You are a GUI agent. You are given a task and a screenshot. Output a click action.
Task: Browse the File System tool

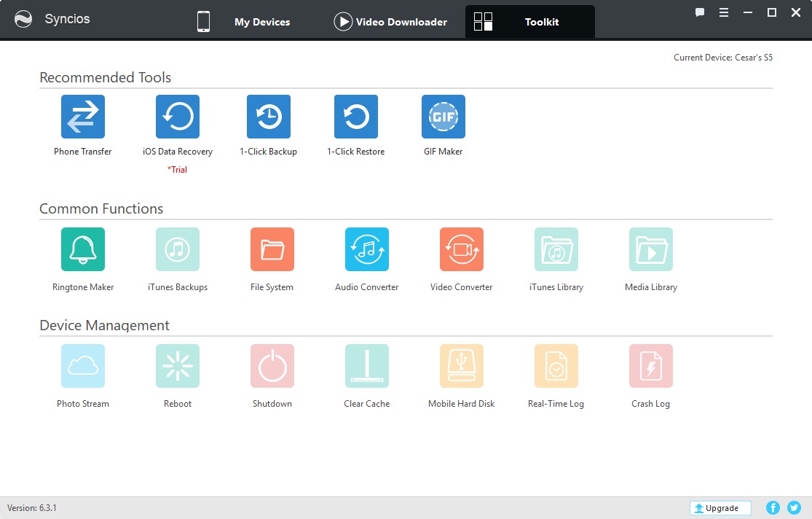click(x=272, y=249)
